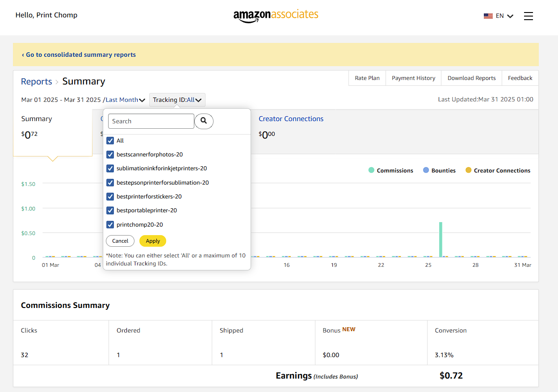The height and width of the screenshot is (392, 558).
Task: Uncheck bestportableprinter-20 checkbox
Action: pyautogui.click(x=110, y=211)
